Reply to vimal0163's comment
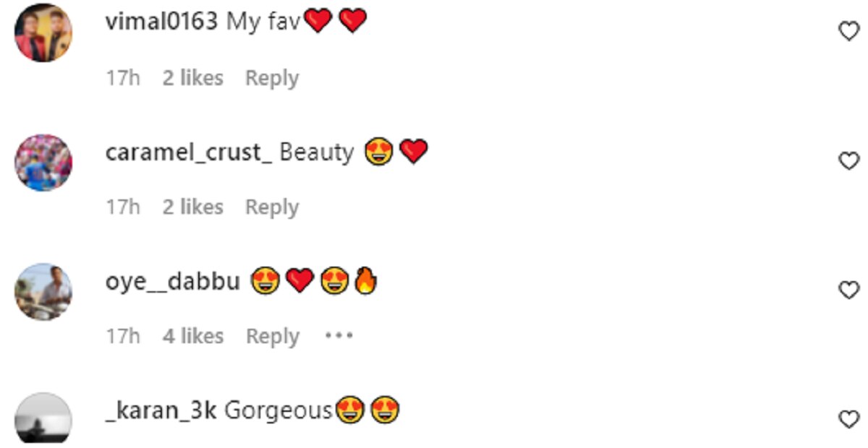This screenshot has height=448, width=868. pyautogui.click(x=272, y=78)
